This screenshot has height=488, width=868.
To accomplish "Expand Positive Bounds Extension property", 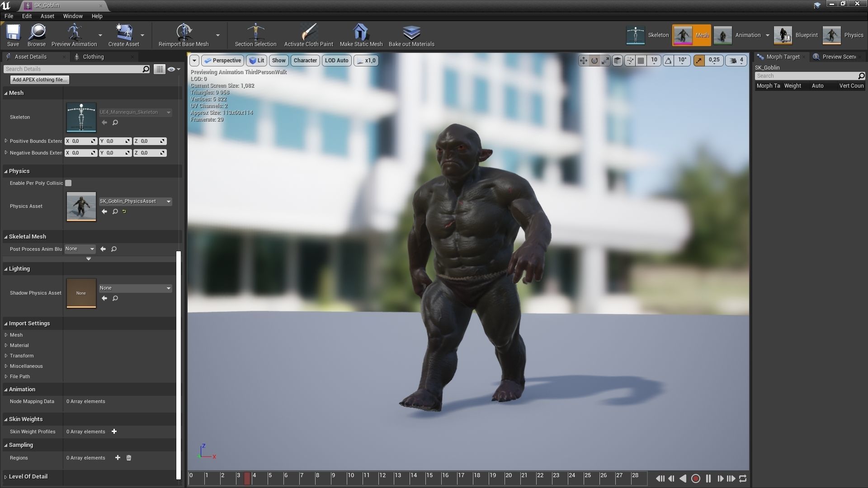I will [x=6, y=141].
